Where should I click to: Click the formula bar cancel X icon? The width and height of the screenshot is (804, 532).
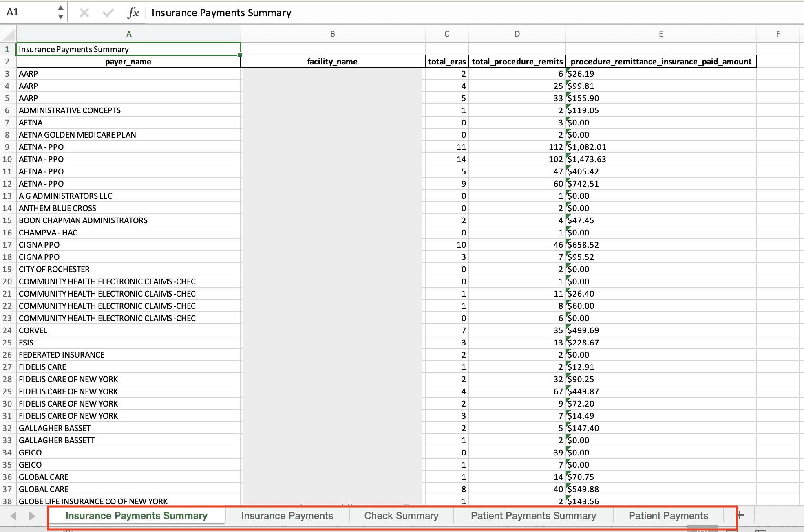click(x=84, y=13)
